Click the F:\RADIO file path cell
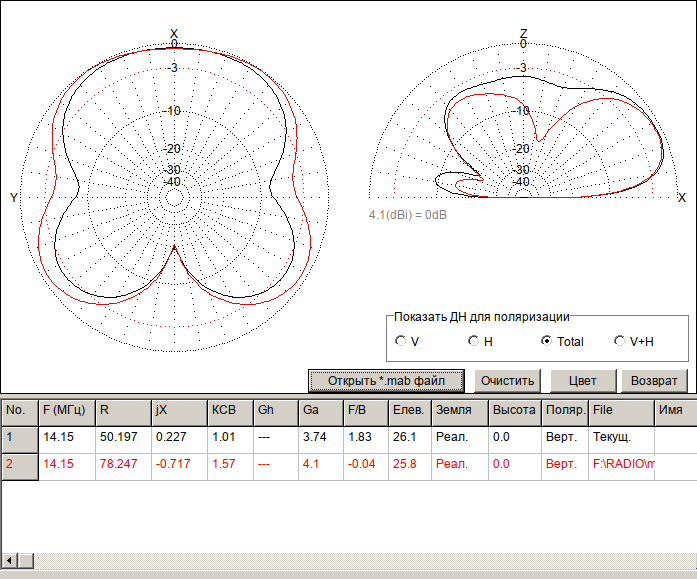 pos(621,464)
